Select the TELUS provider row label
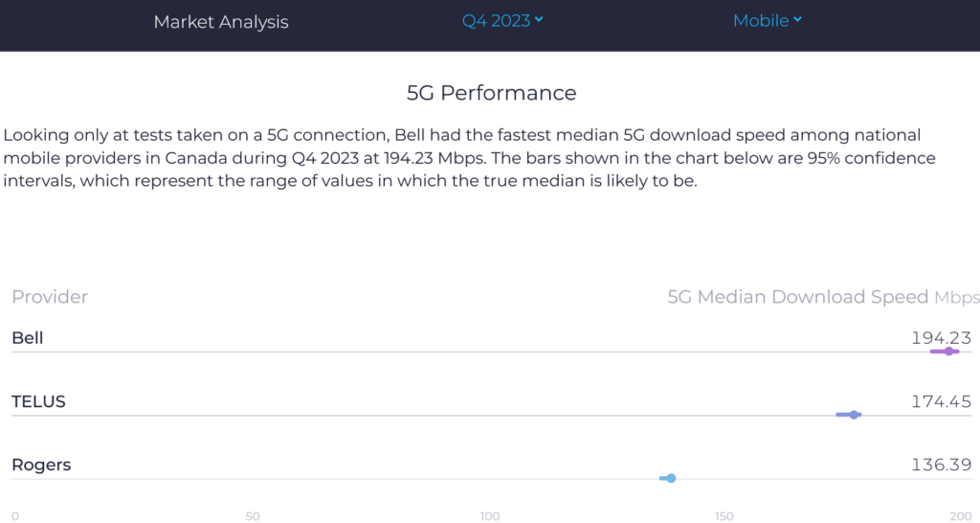980x523 pixels. coord(38,401)
